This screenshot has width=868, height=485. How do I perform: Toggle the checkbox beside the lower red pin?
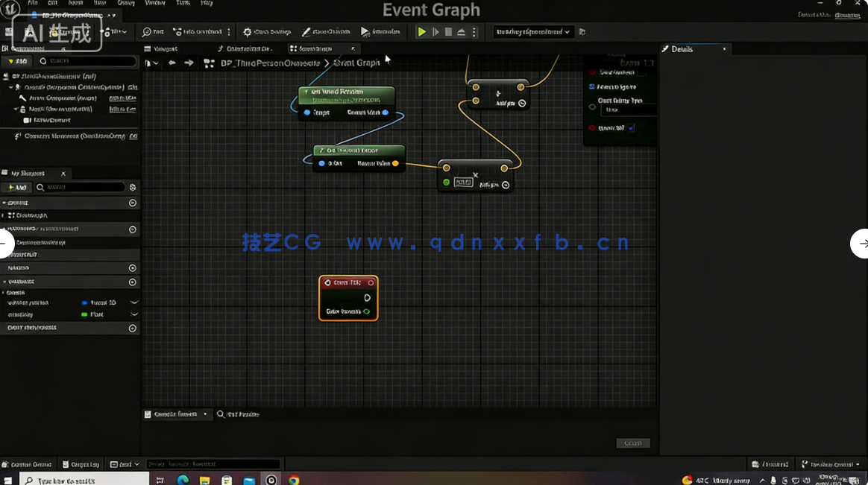pos(631,128)
